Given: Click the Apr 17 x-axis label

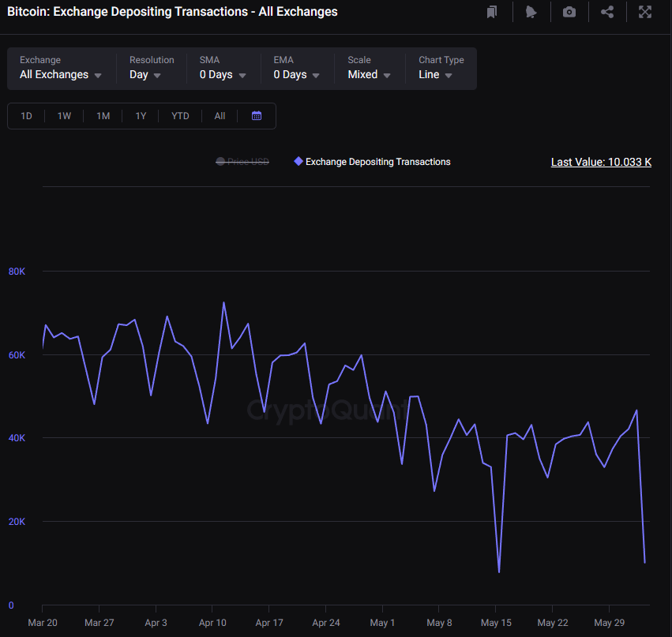Looking at the screenshot, I should [x=269, y=623].
